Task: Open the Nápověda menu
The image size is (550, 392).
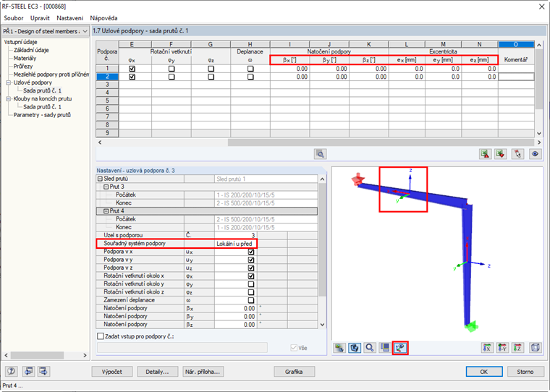Action: pyautogui.click(x=103, y=18)
